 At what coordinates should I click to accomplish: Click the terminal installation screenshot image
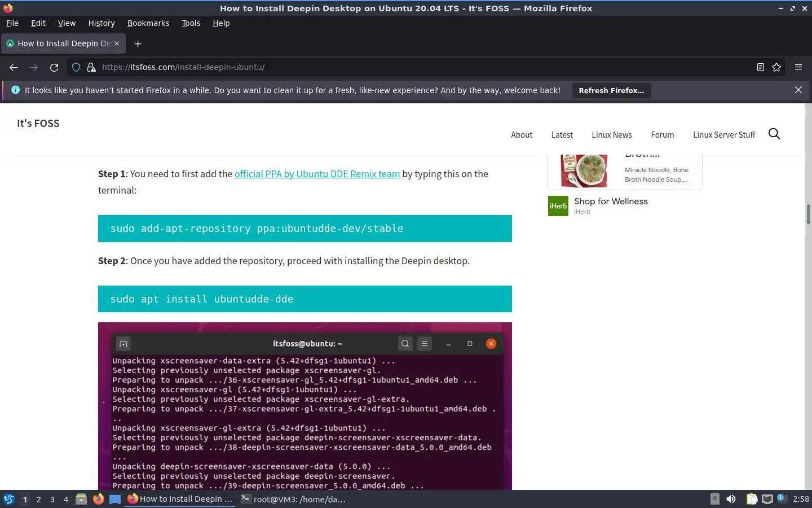point(305,406)
